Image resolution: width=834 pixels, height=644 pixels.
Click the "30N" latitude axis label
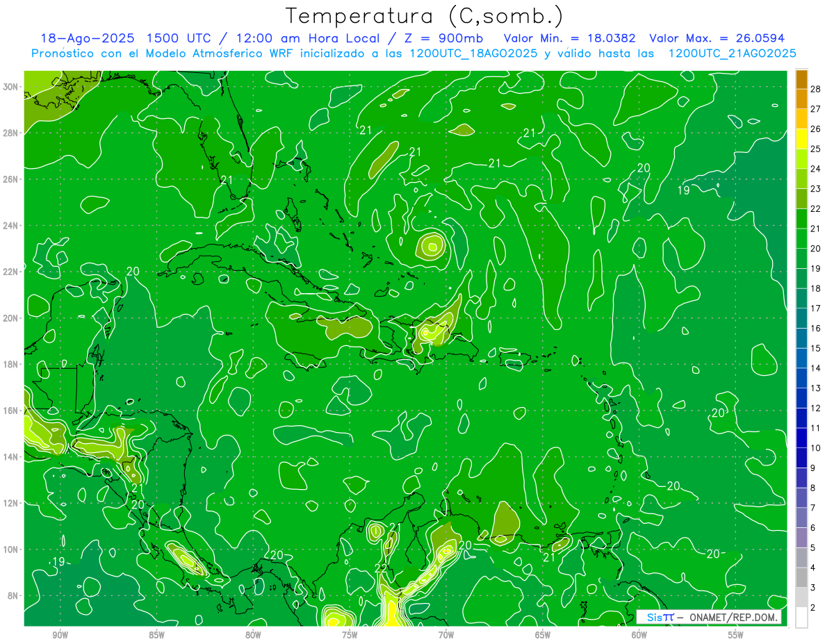point(10,86)
